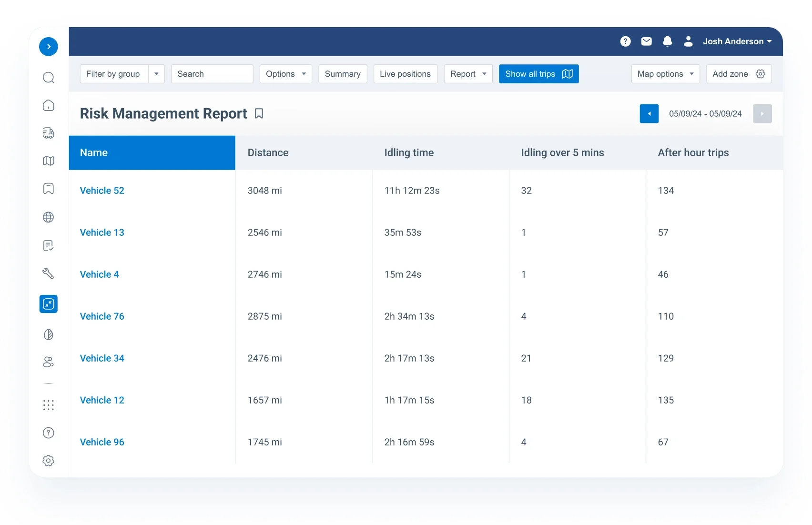
Task: Open the vehicles truck icon in sidebar
Action: (x=49, y=133)
